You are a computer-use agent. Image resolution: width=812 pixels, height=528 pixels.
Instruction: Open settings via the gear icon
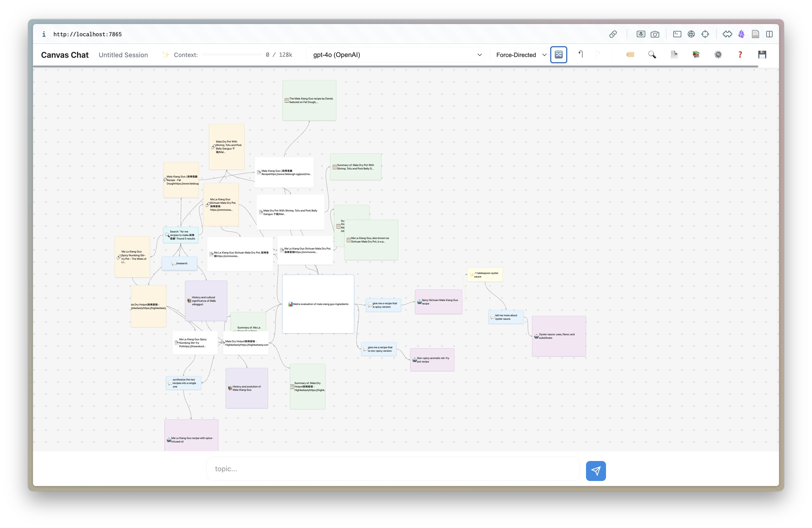tap(718, 54)
